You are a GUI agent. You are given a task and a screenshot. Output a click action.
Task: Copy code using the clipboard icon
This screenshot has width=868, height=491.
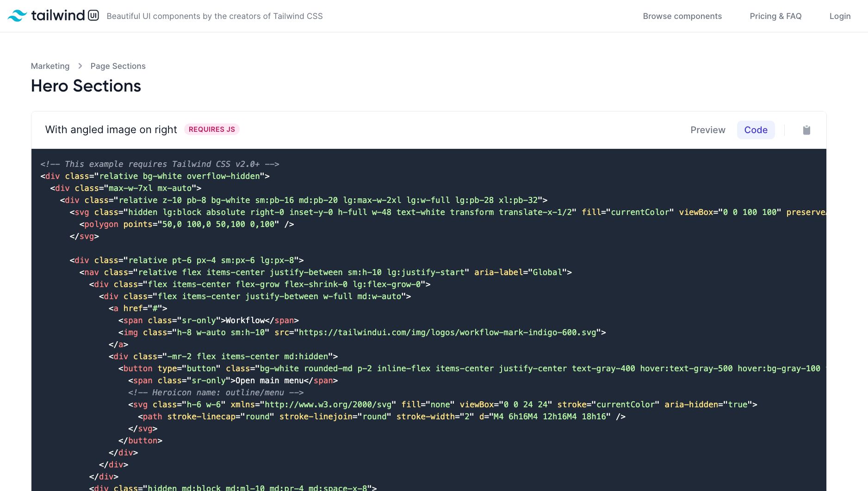pos(806,130)
